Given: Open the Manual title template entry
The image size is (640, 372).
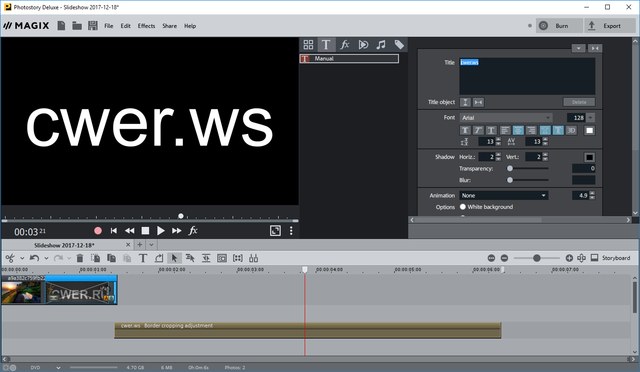Looking at the screenshot, I should [349, 59].
